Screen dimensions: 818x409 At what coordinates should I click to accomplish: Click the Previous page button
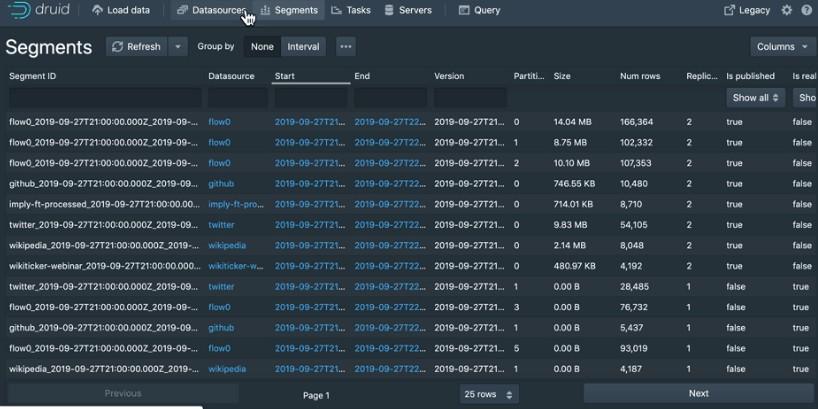123,393
